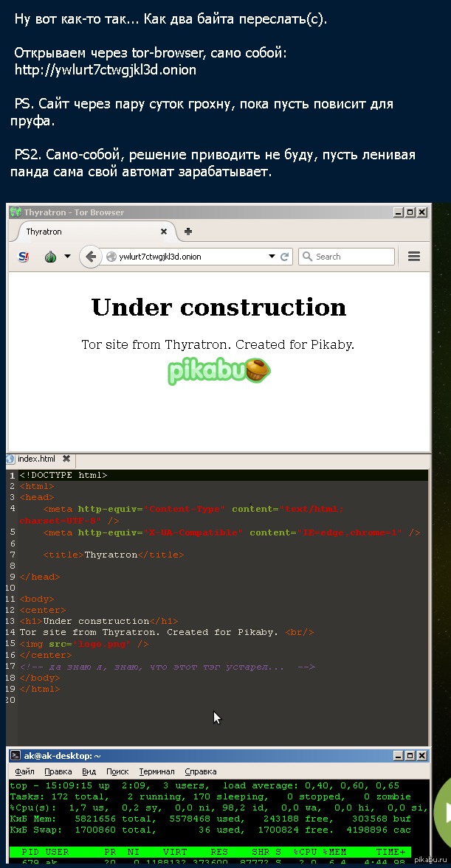Image resolution: width=451 pixels, height=868 pixels.
Task: Open the Терминал menu in terminal
Action: (x=156, y=771)
